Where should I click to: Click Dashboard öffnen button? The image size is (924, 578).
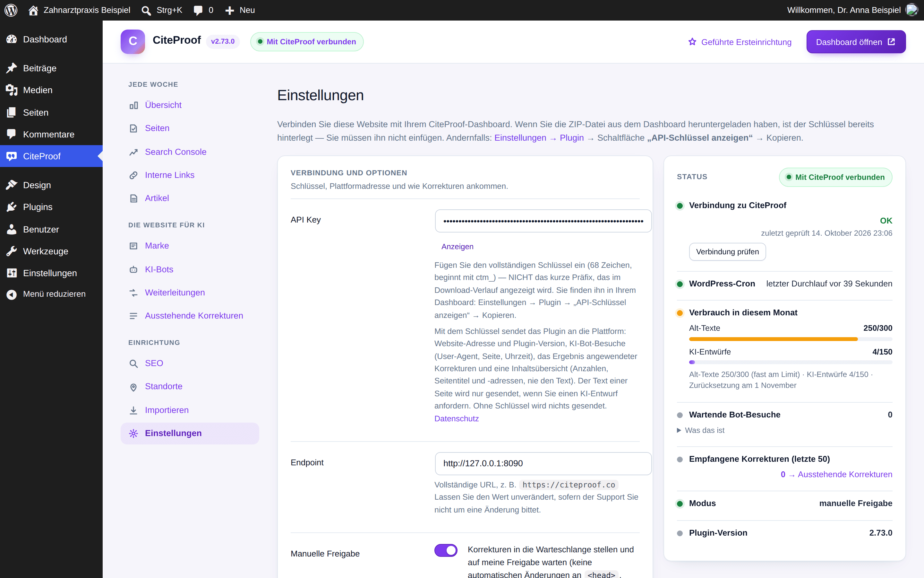(x=856, y=42)
